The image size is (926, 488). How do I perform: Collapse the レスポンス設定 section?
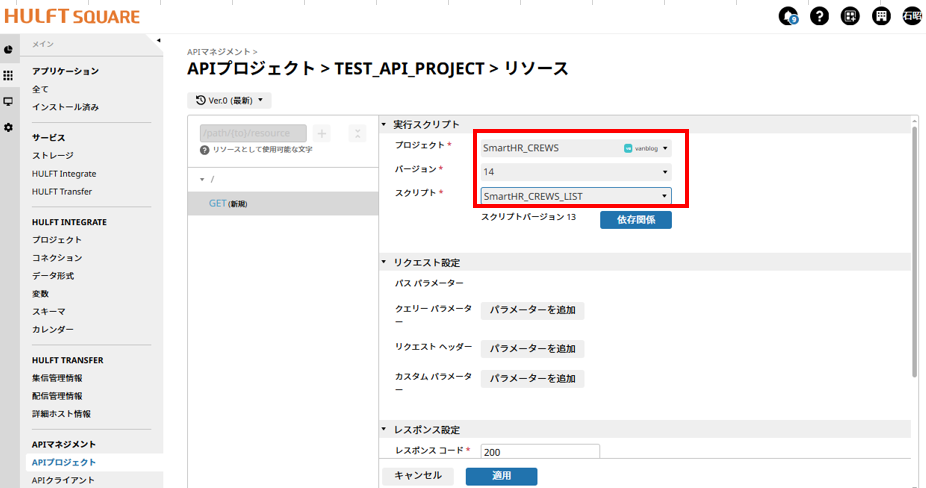click(384, 430)
